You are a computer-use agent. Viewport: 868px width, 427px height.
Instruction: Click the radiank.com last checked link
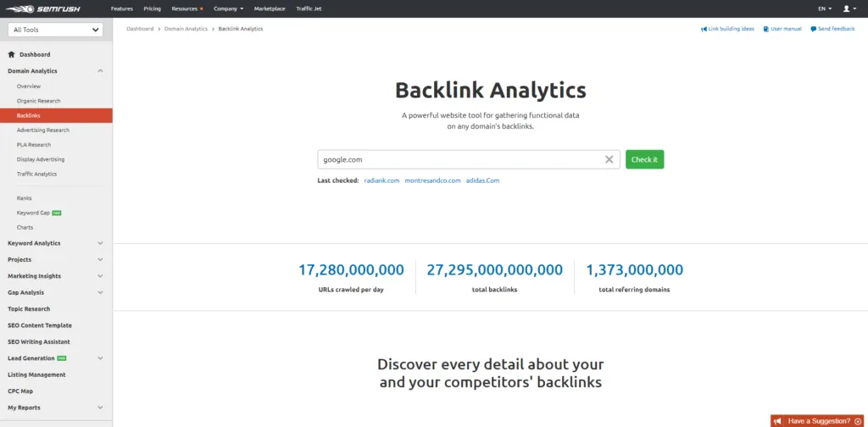[382, 180]
